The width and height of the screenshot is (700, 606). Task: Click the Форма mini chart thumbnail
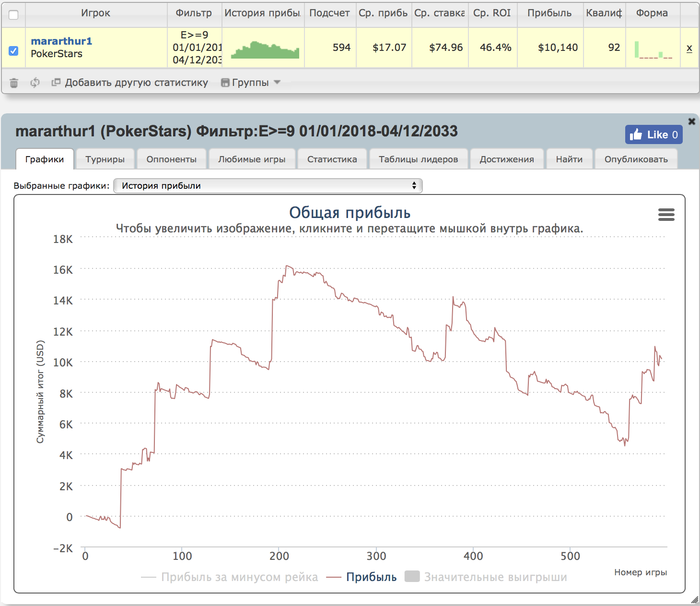click(653, 50)
